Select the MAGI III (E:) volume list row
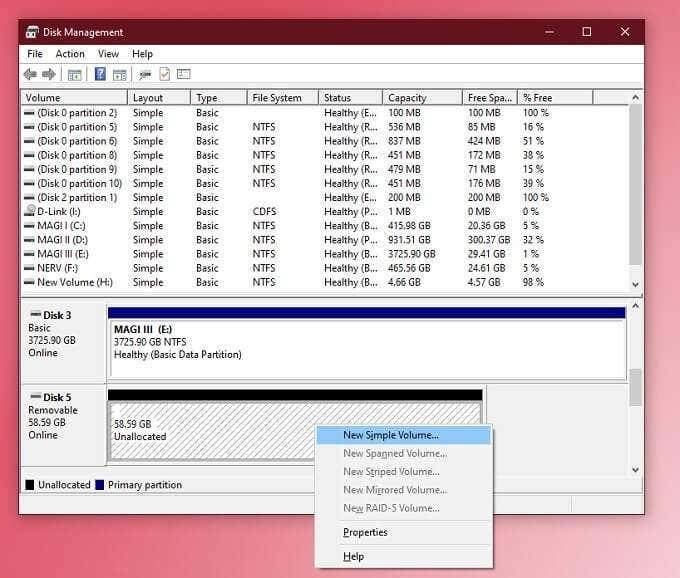Viewport: 680px width, 578px height. point(325,254)
